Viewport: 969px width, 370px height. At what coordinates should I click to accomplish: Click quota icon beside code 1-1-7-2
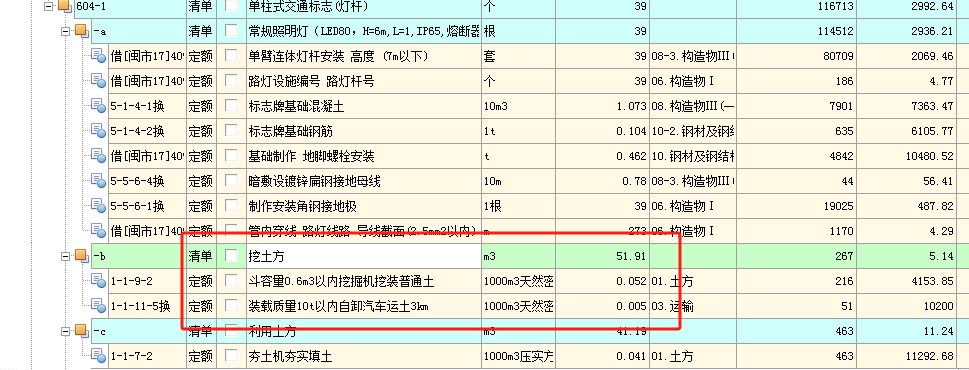coord(99,356)
